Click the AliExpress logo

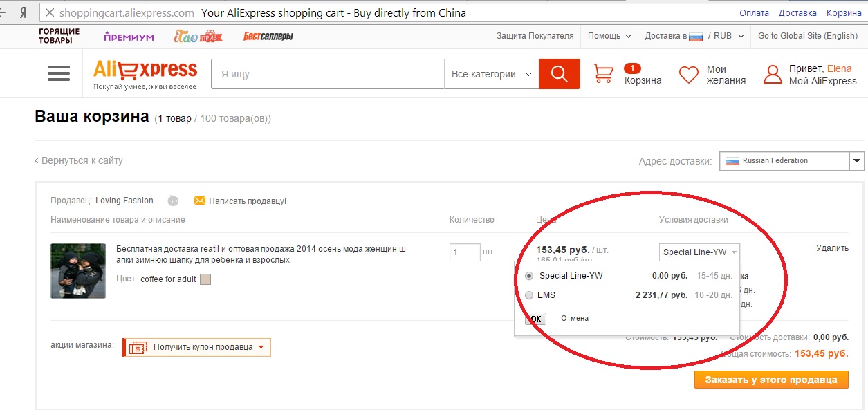145,75
